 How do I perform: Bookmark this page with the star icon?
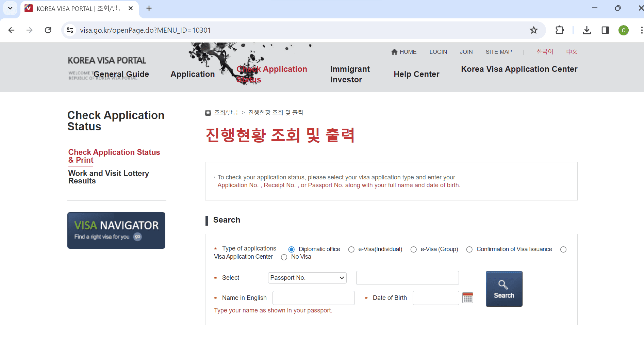coord(533,30)
